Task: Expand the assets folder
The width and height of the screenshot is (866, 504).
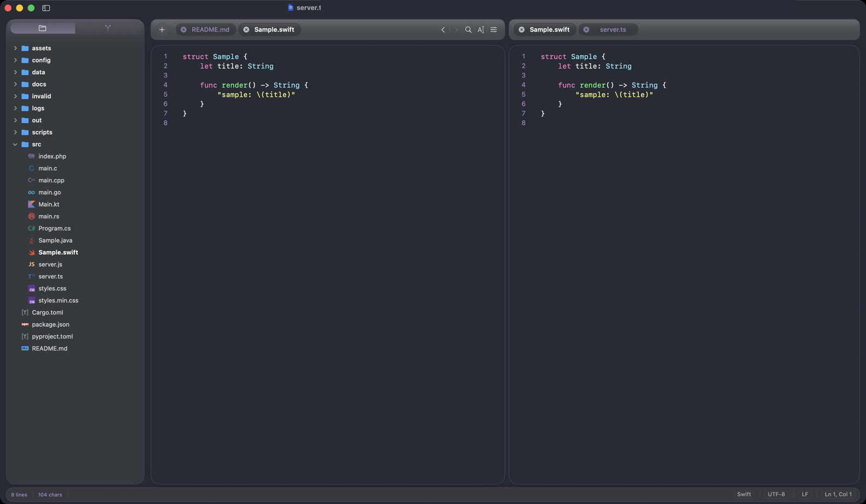Action: coord(15,48)
